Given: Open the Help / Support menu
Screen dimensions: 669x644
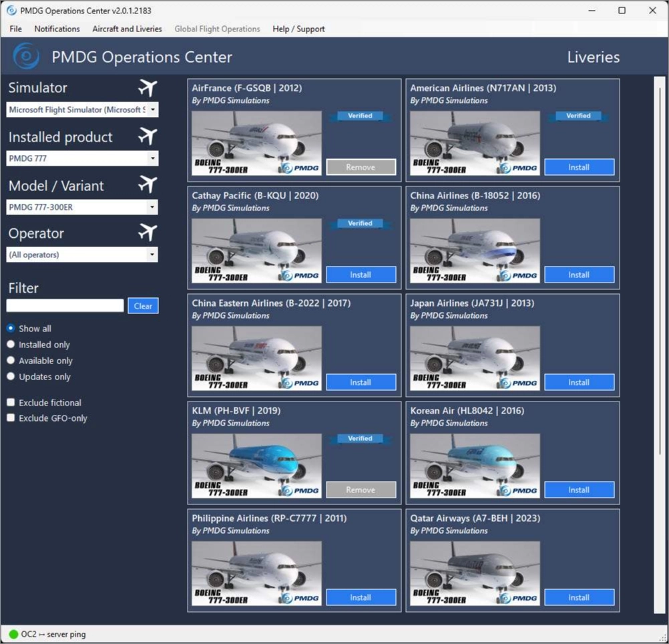Looking at the screenshot, I should 298,29.
